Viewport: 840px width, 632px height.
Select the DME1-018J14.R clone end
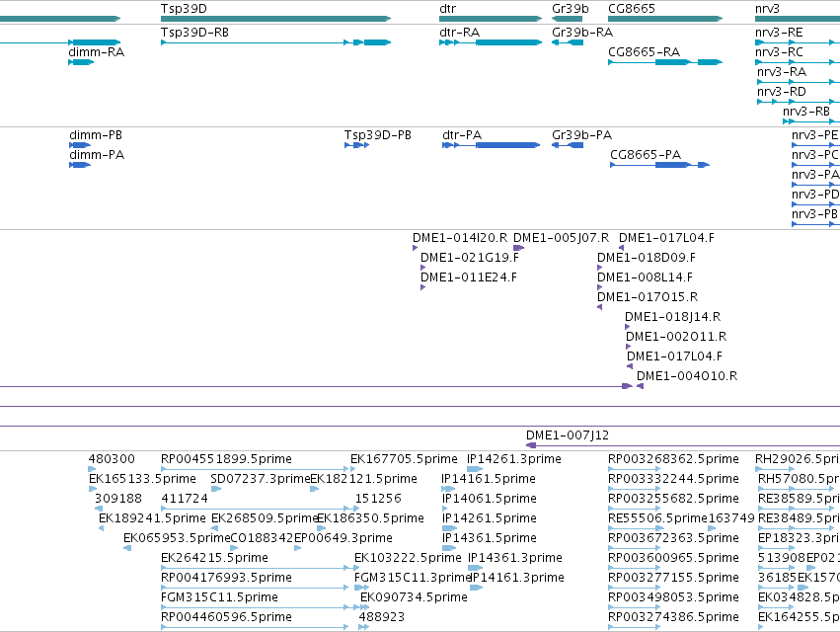pos(672,317)
